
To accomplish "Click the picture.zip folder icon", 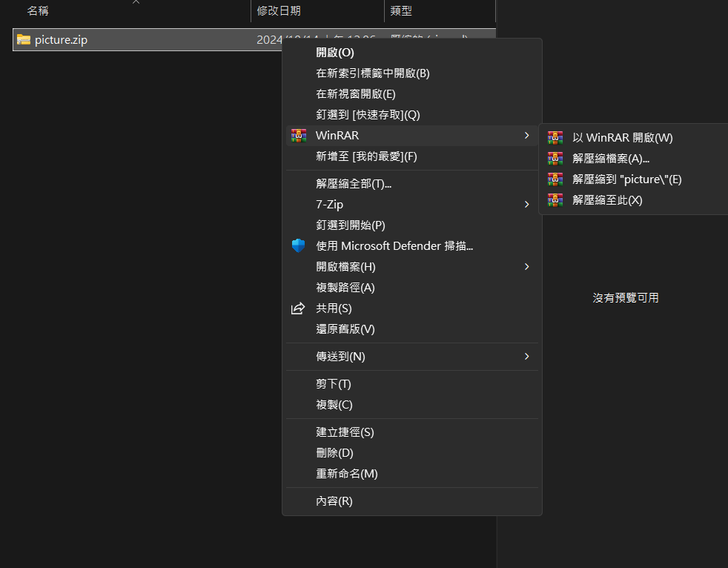I will (x=24, y=40).
